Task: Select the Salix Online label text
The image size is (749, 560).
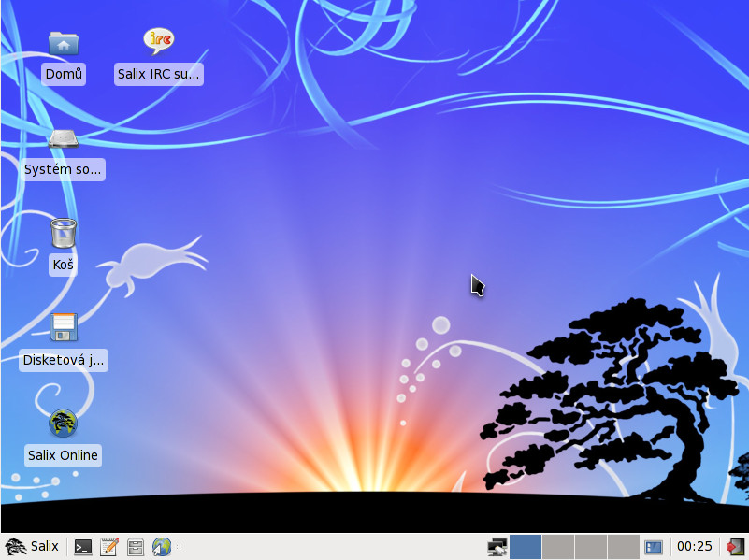Action: pos(63,455)
